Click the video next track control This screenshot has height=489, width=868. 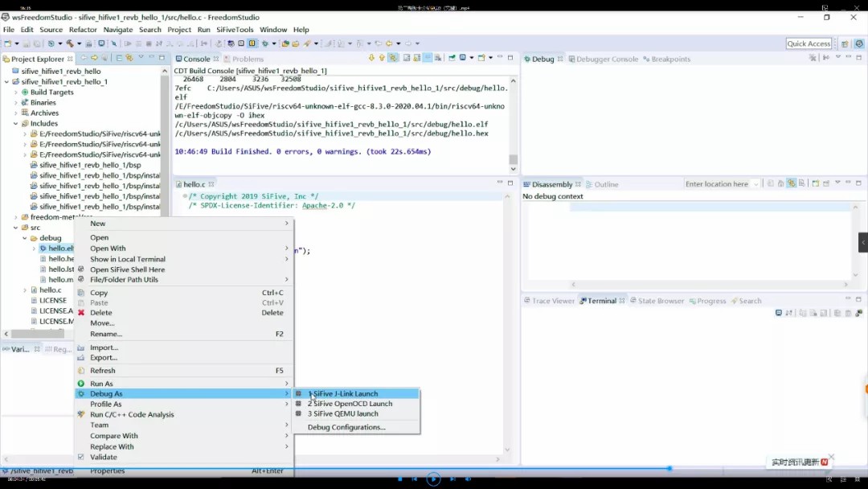coord(452,479)
